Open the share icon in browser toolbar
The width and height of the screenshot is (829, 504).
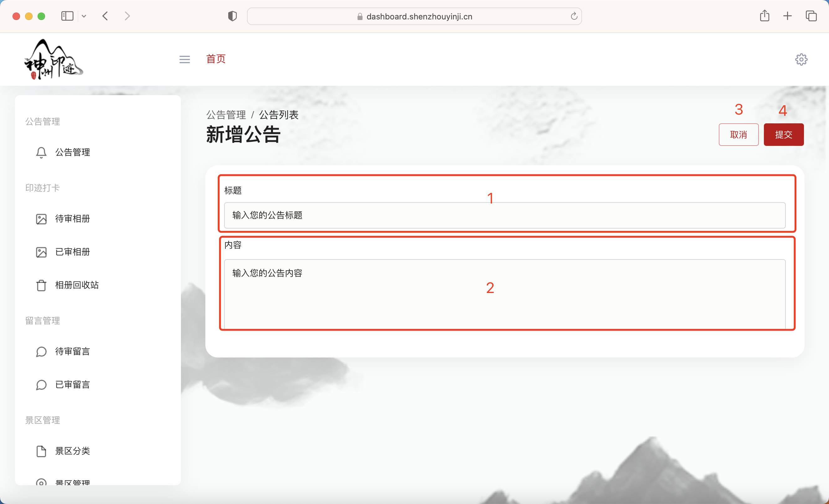coord(765,16)
